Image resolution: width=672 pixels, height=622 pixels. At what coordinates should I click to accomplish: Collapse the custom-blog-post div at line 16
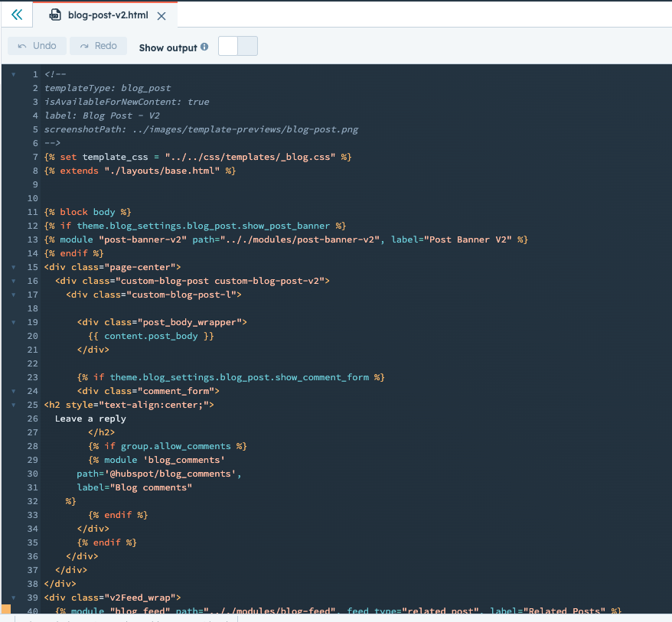(x=13, y=281)
